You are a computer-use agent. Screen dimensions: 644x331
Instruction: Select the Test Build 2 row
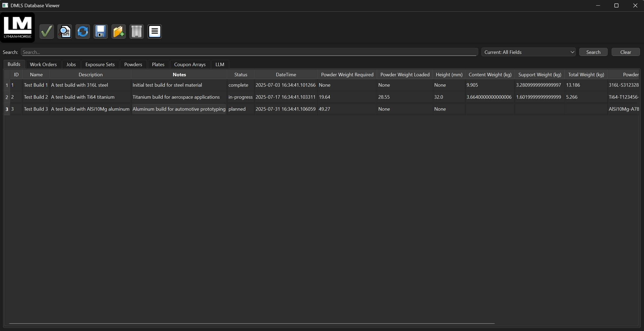(x=36, y=97)
